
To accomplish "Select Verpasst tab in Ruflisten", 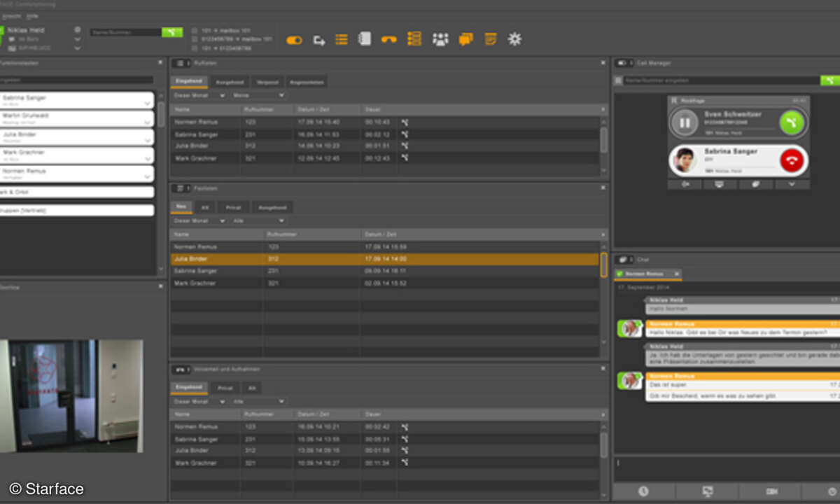I will coord(267,82).
